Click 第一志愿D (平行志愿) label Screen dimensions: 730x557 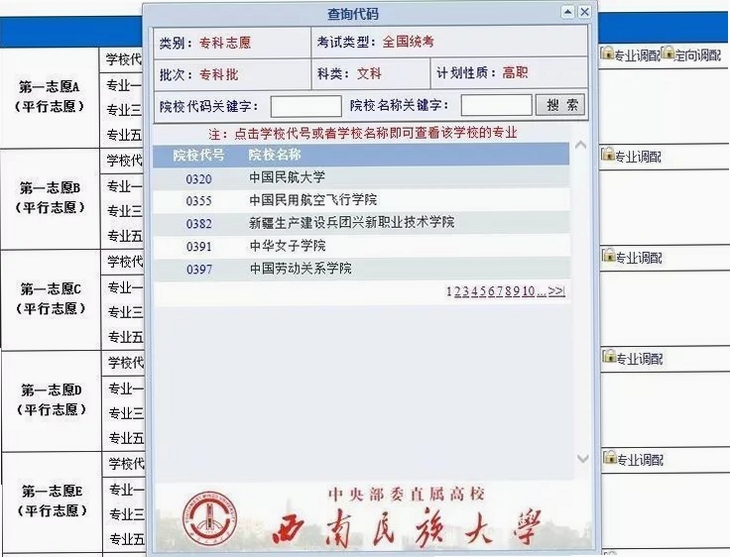51,400
